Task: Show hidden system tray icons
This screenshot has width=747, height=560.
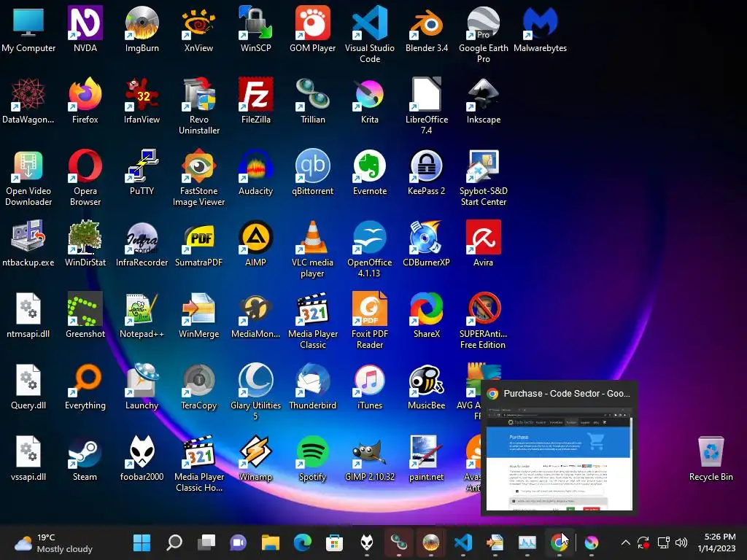Action: pos(625,542)
